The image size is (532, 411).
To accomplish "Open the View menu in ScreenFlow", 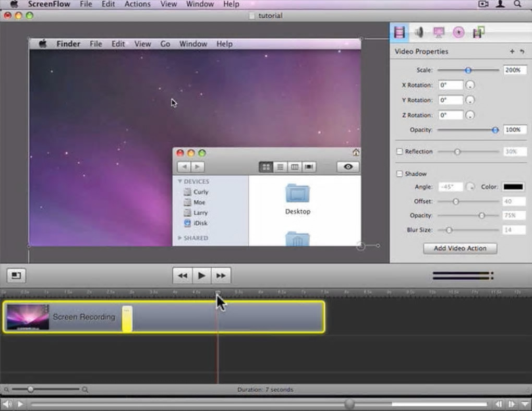I will pos(168,4).
